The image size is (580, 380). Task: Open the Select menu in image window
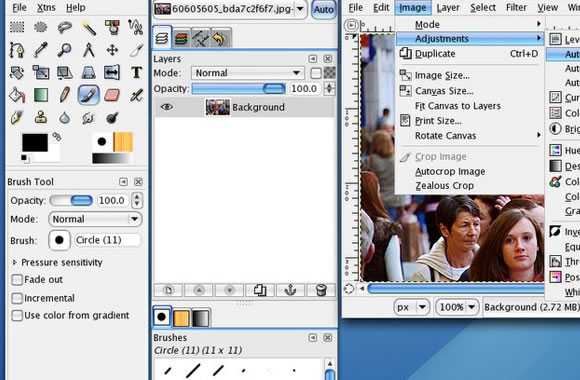tap(483, 7)
